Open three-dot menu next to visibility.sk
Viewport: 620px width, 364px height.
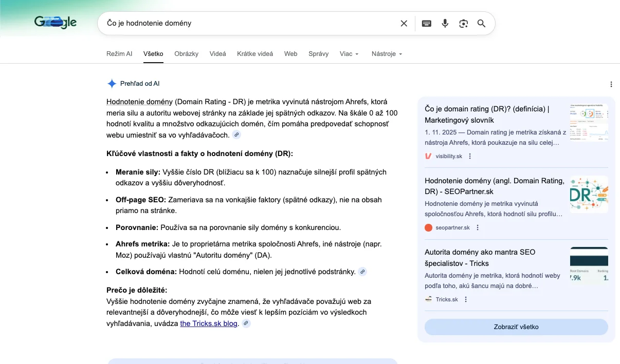click(470, 156)
